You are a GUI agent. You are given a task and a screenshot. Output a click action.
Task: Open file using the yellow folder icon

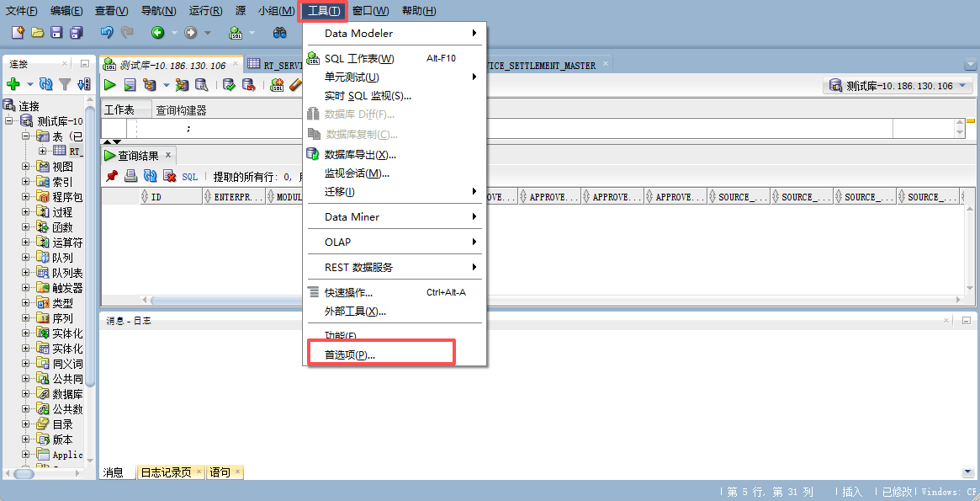click(x=38, y=32)
